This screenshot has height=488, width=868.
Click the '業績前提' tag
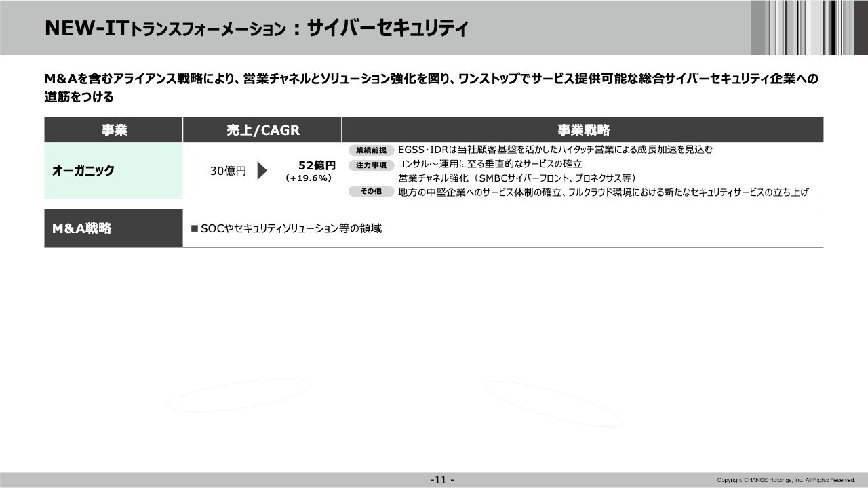tap(371, 150)
